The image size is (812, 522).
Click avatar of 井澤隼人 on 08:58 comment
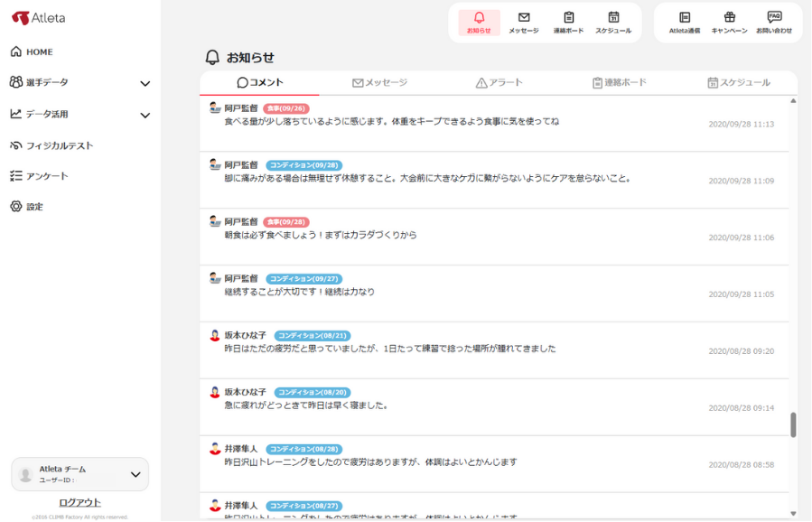[x=215, y=449]
